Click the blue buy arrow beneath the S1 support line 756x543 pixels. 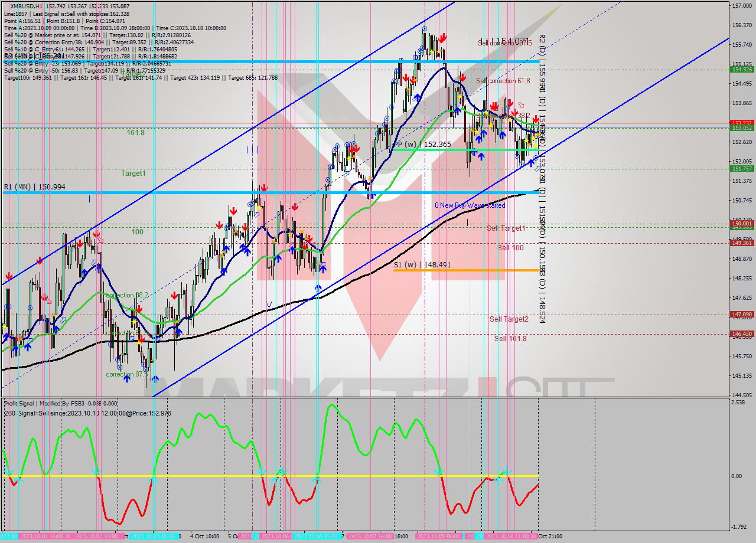319,288
